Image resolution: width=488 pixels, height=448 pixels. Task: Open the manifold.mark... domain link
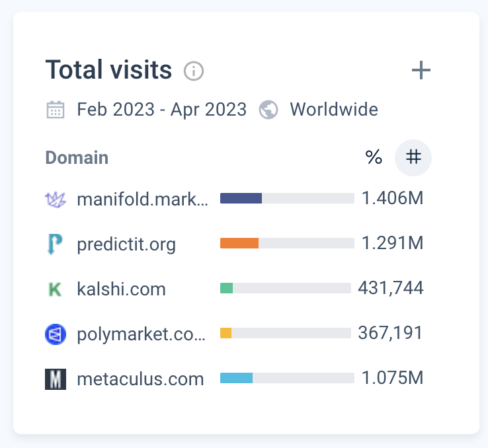tap(142, 199)
